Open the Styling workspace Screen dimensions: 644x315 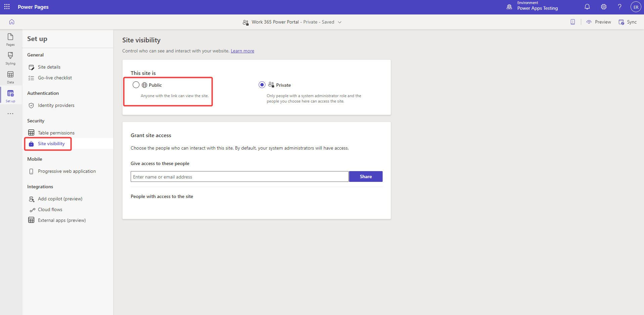click(x=10, y=58)
